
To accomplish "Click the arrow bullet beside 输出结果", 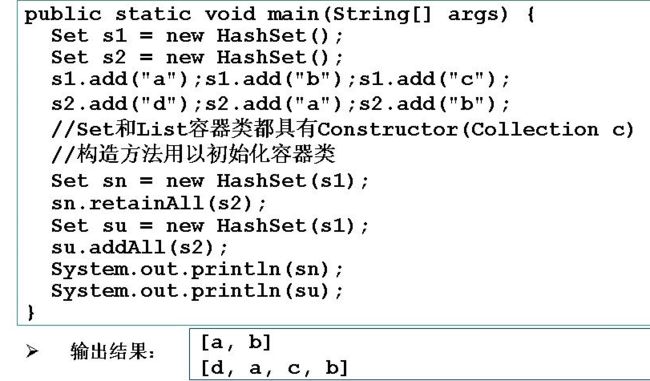I will [32, 351].
